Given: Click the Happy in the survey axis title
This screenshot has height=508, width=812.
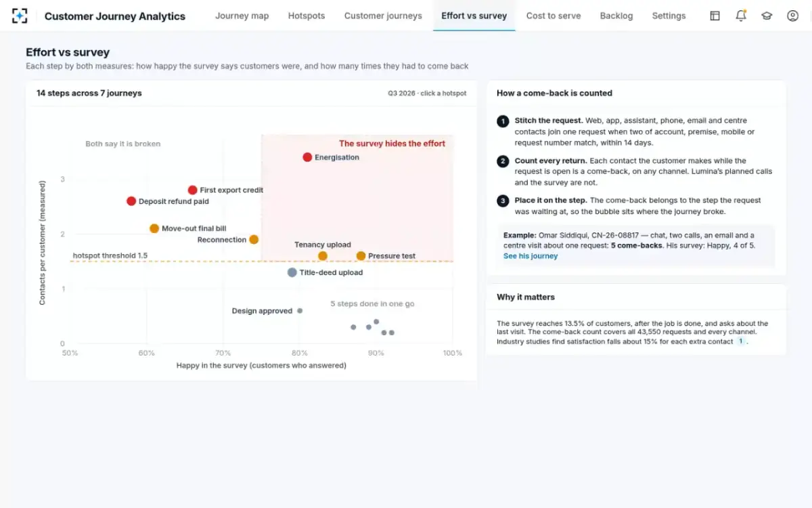Looking at the screenshot, I should pos(261,366).
